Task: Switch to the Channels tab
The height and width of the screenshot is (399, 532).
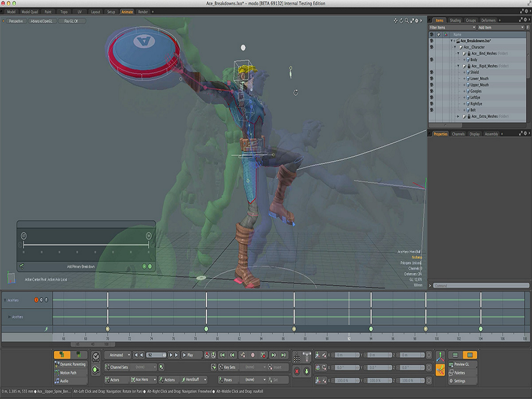Action: [458, 134]
